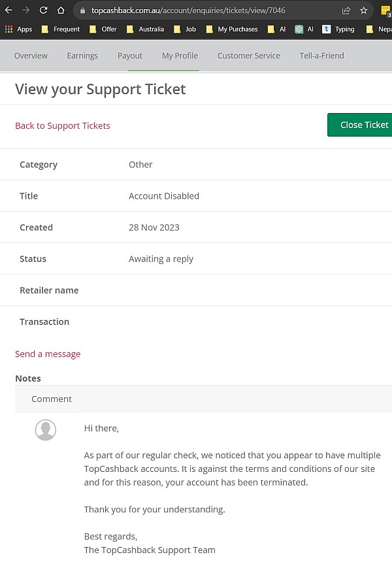Click the commenter avatar icon
This screenshot has height=564, width=392.
(45, 429)
